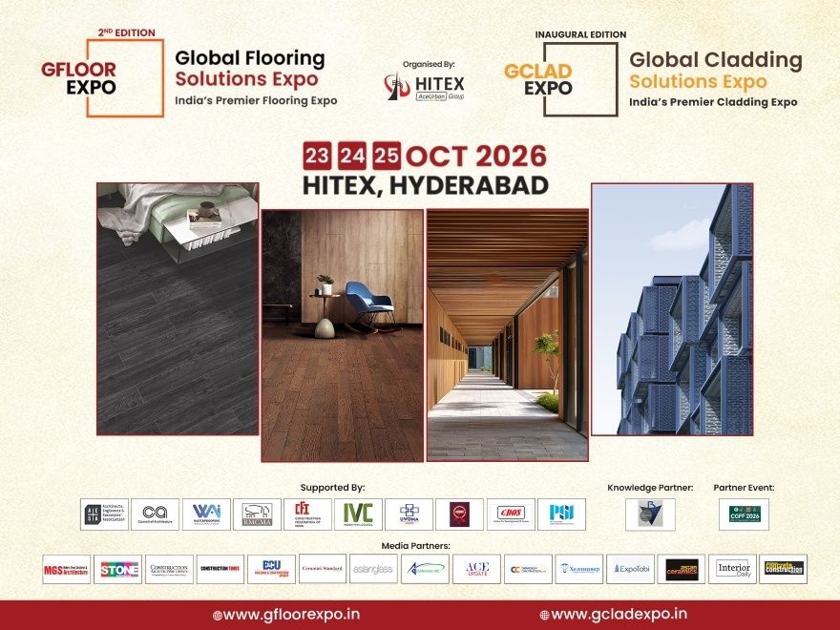Screen dimensions: 840x630
Task: Click the ExpoTobi media logo
Action: (x=631, y=569)
